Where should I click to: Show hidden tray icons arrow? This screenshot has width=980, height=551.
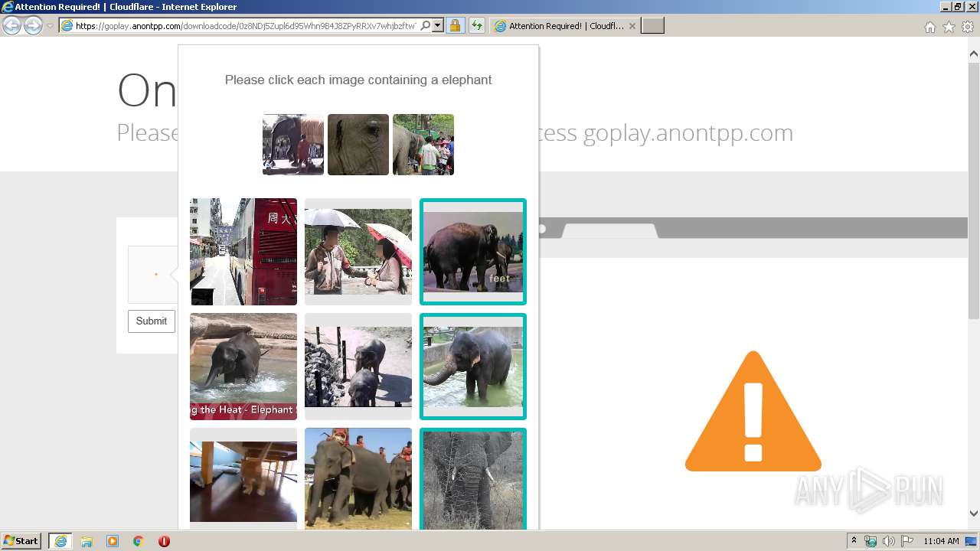854,541
